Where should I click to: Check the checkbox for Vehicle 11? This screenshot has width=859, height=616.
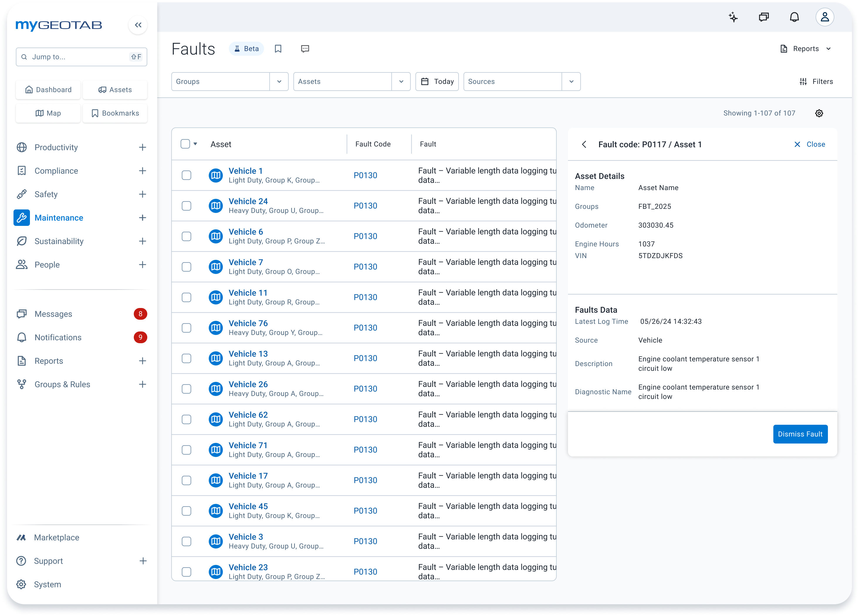[x=186, y=297]
